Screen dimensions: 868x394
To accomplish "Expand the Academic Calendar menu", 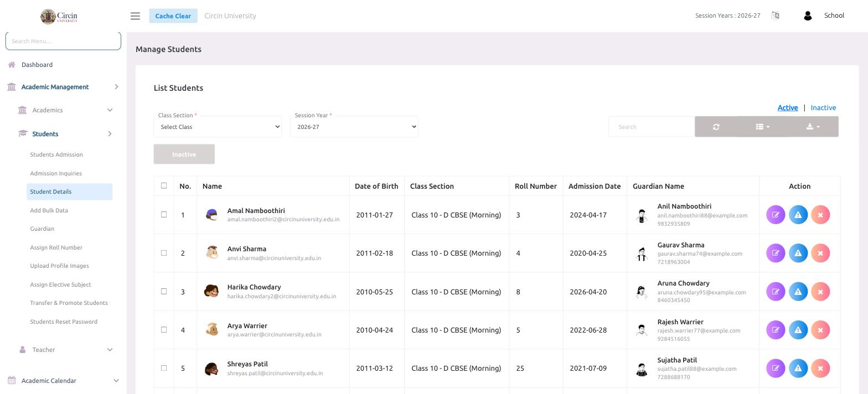I will (x=116, y=381).
